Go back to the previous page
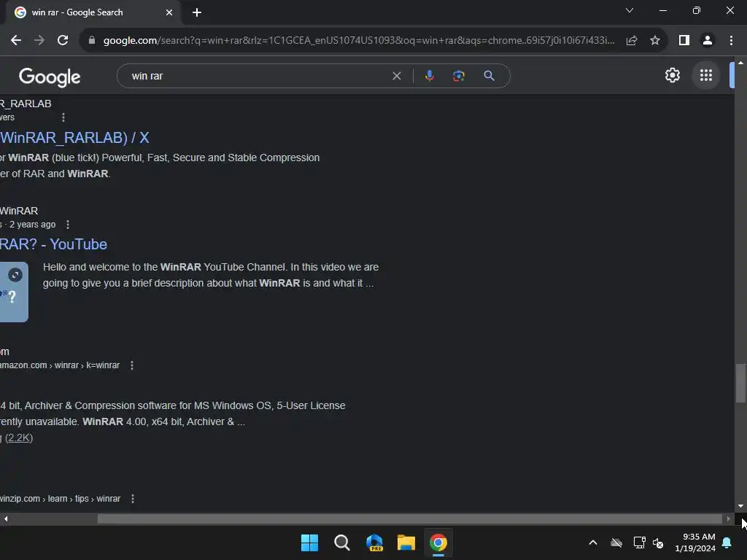The image size is (747, 560). pos(16,41)
